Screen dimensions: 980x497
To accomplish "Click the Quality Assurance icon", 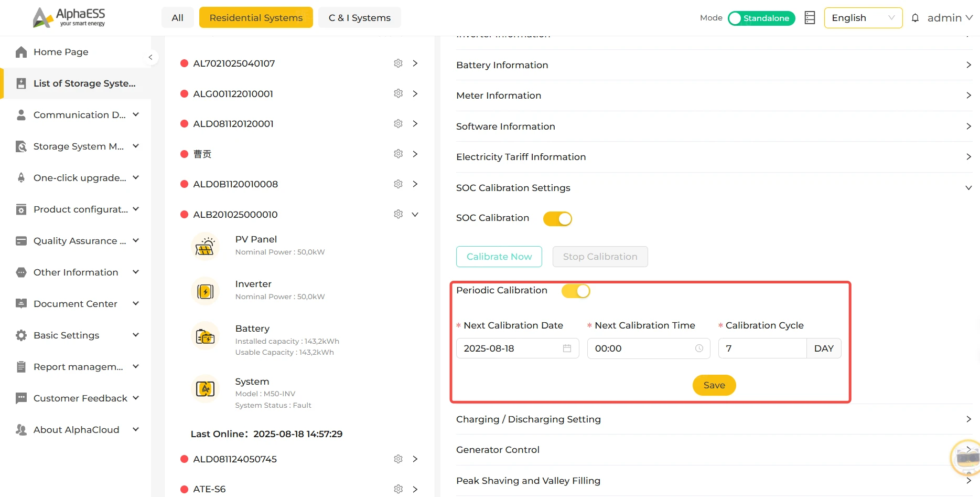I will [x=21, y=241].
